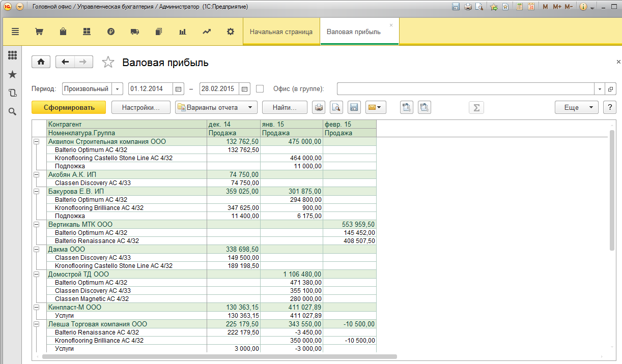Open the stacked documents section
The height and width of the screenshot is (364, 622).
pos(158,32)
